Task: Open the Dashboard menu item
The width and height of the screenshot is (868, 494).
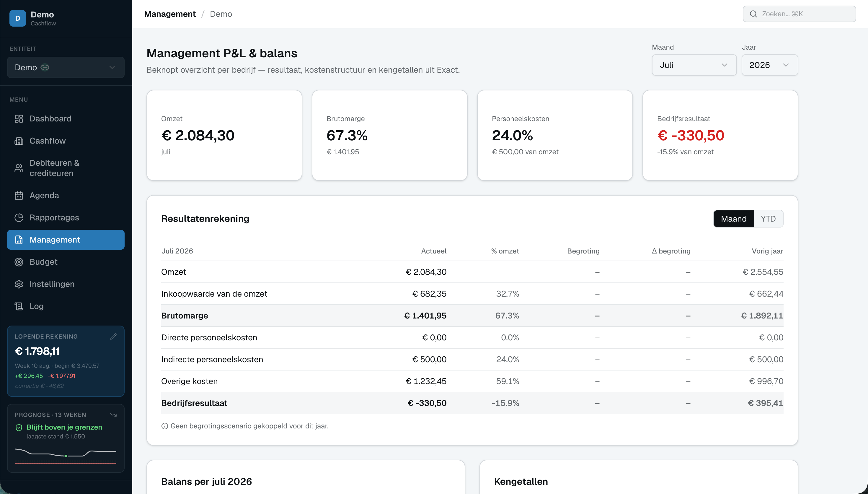Action: click(66, 119)
